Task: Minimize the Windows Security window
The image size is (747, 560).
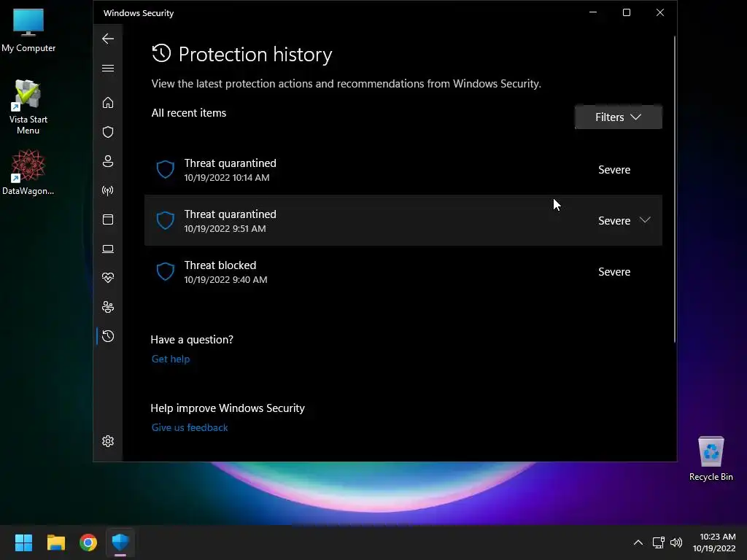Action: pyautogui.click(x=593, y=12)
